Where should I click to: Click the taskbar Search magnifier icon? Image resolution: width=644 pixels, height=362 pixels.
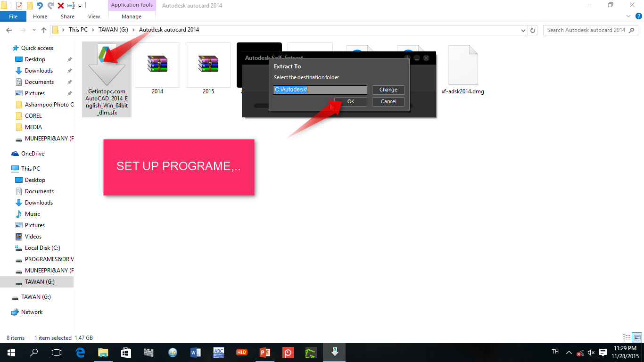34,353
